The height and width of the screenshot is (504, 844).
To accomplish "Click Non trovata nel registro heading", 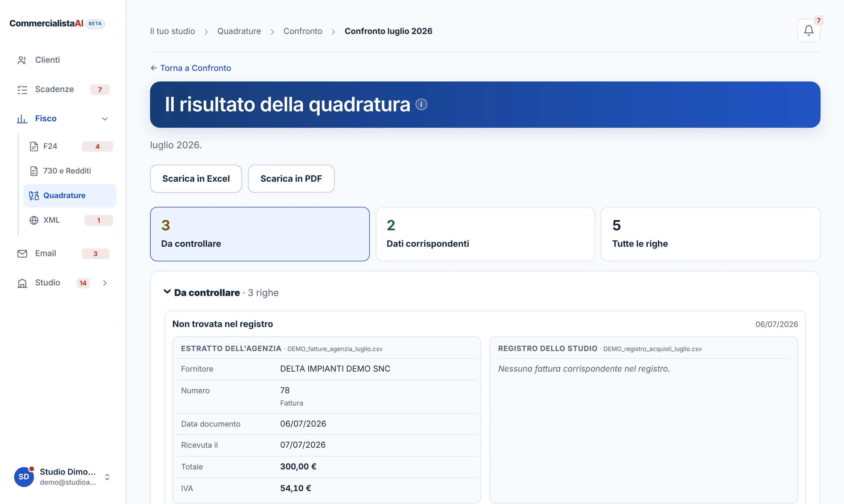I will pyautogui.click(x=222, y=324).
